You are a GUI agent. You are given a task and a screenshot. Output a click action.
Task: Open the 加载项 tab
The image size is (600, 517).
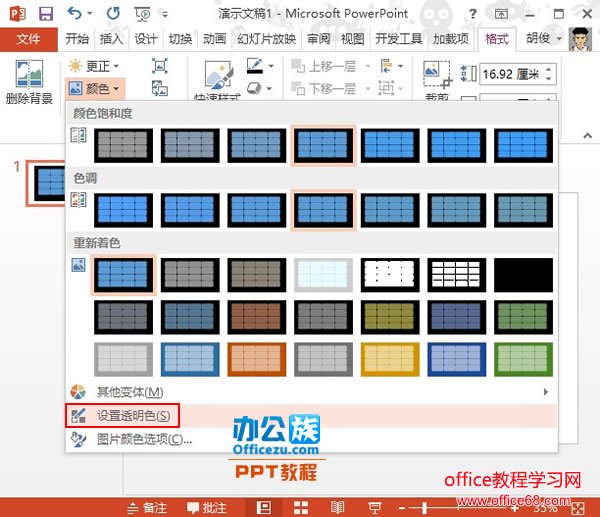(450, 39)
